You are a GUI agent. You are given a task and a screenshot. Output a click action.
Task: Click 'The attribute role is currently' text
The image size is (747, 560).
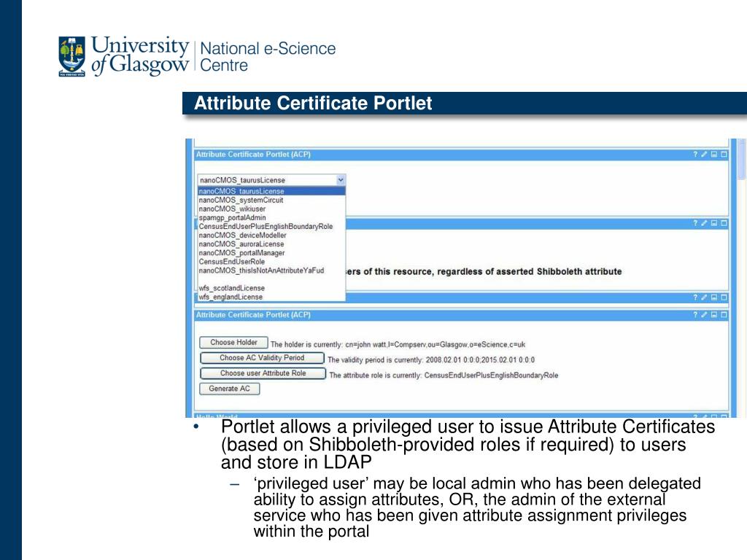(x=376, y=376)
